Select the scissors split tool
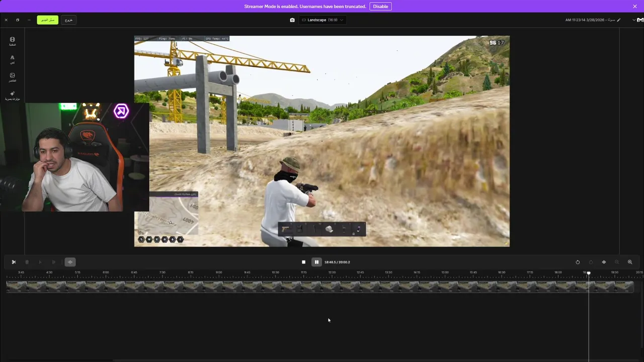This screenshot has height=362, width=644. point(14,262)
